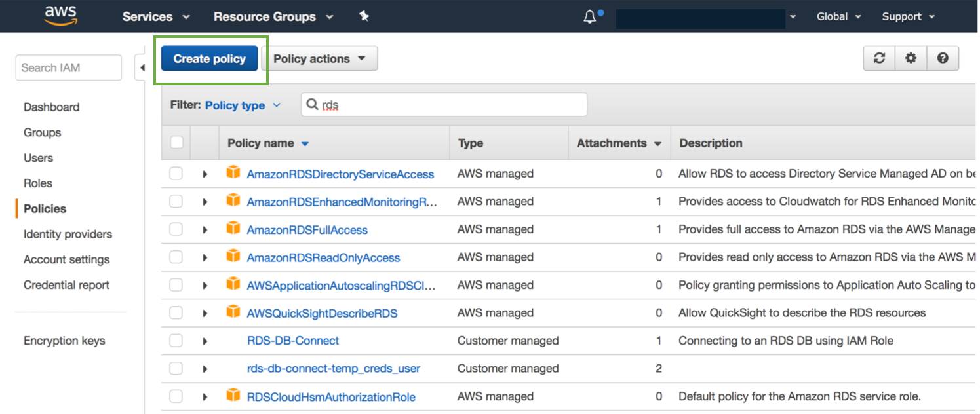Tick the select-all checkbox in table header

[x=176, y=142]
